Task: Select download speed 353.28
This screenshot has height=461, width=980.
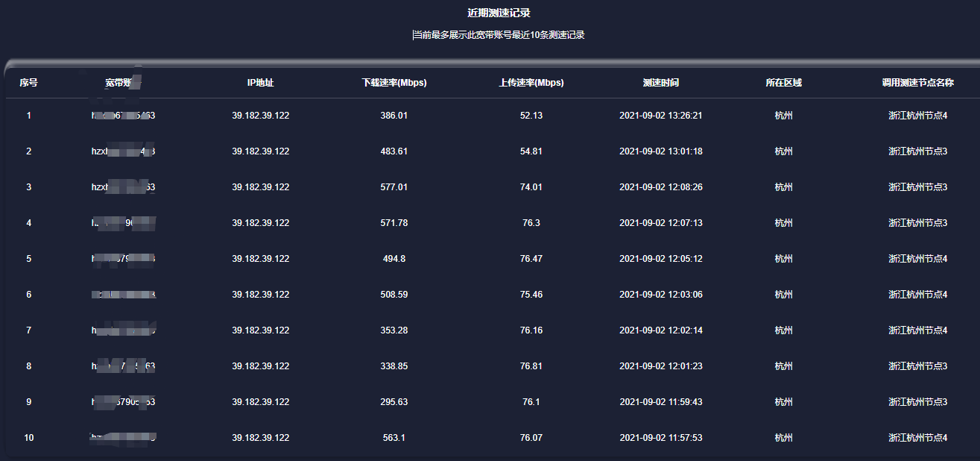Action: point(394,330)
